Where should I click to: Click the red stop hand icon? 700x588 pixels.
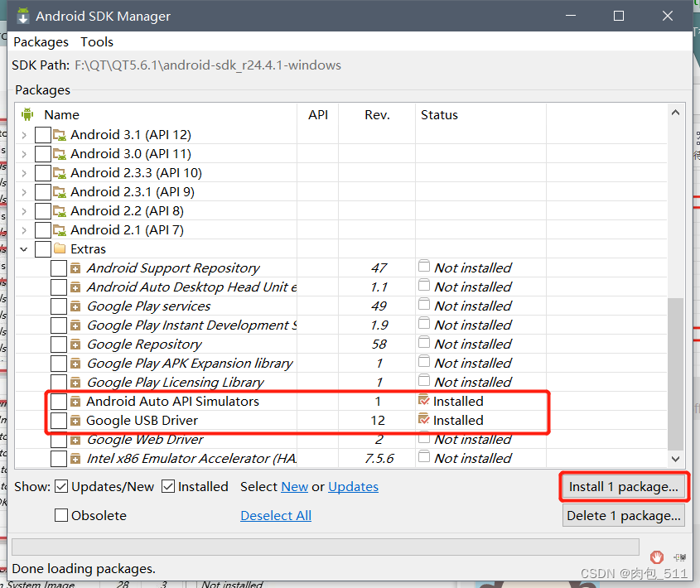[657, 557]
